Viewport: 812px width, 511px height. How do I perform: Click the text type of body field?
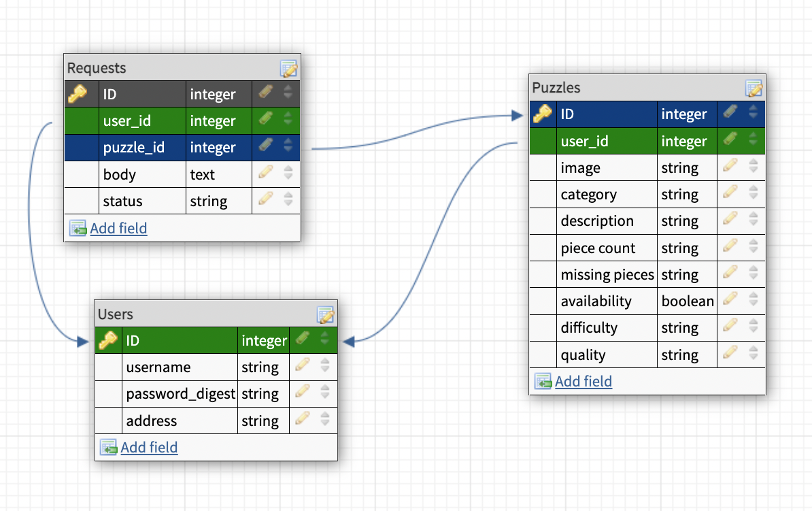(x=203, y=175)
